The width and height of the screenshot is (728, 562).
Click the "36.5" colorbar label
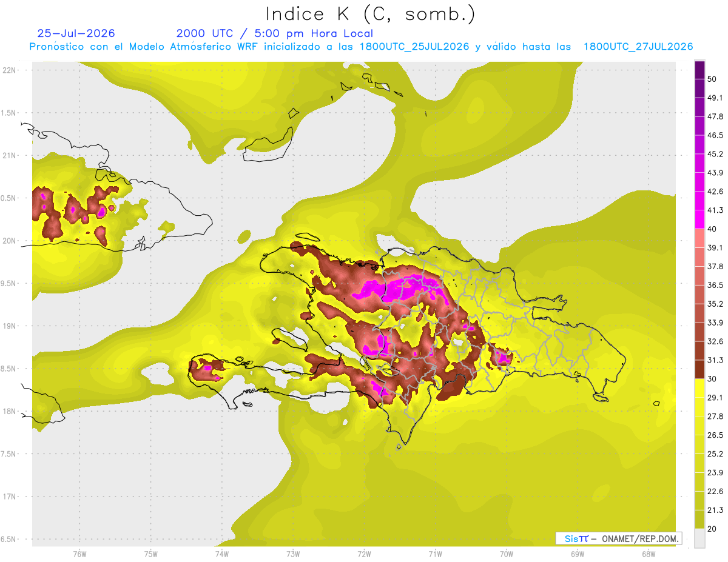click(715, 285)
